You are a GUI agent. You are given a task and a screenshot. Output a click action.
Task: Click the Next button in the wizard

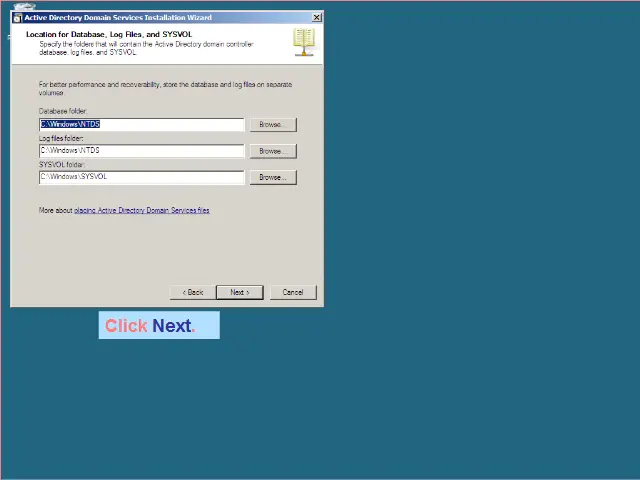tap(240, 292)
